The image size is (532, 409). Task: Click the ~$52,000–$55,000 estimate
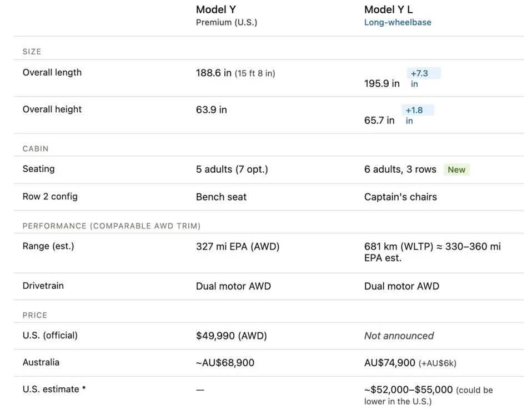pyautogui.click(x=409, y=390)
